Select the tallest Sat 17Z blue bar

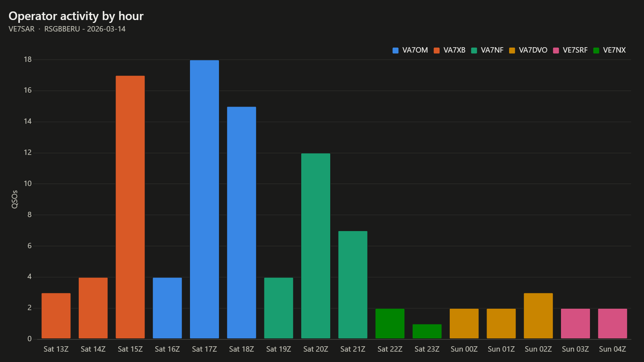[x=204, y=199]
